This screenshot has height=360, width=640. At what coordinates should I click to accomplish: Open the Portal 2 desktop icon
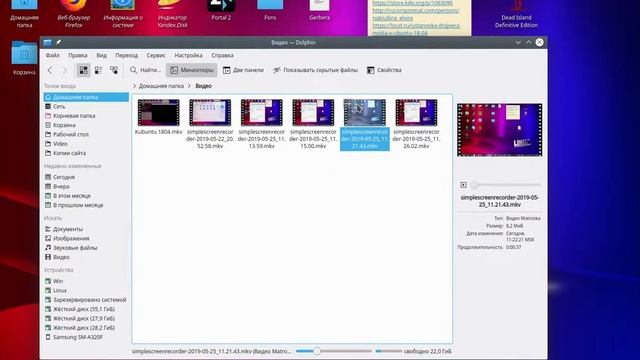tap(221, 11)
